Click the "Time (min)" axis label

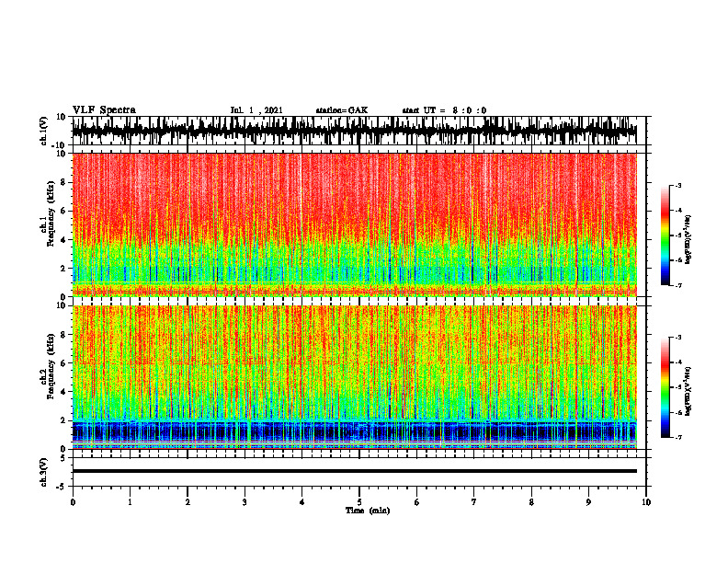click(x=368, y=511)
